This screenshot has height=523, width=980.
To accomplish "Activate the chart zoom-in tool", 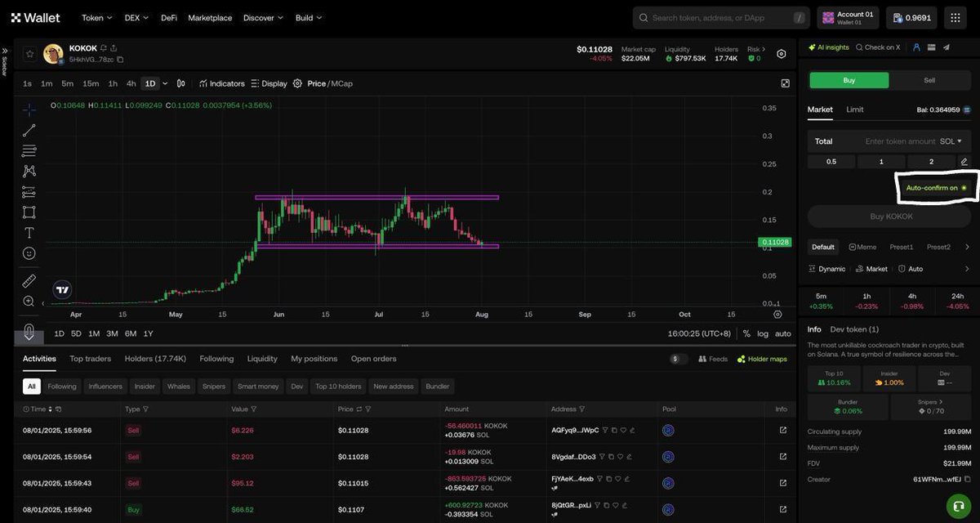I will click(29, 302).
